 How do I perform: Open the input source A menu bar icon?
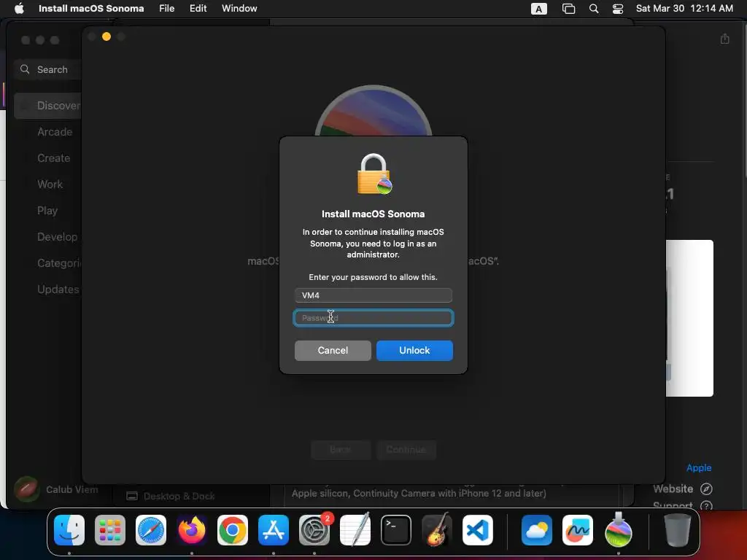tap(539, 9)
